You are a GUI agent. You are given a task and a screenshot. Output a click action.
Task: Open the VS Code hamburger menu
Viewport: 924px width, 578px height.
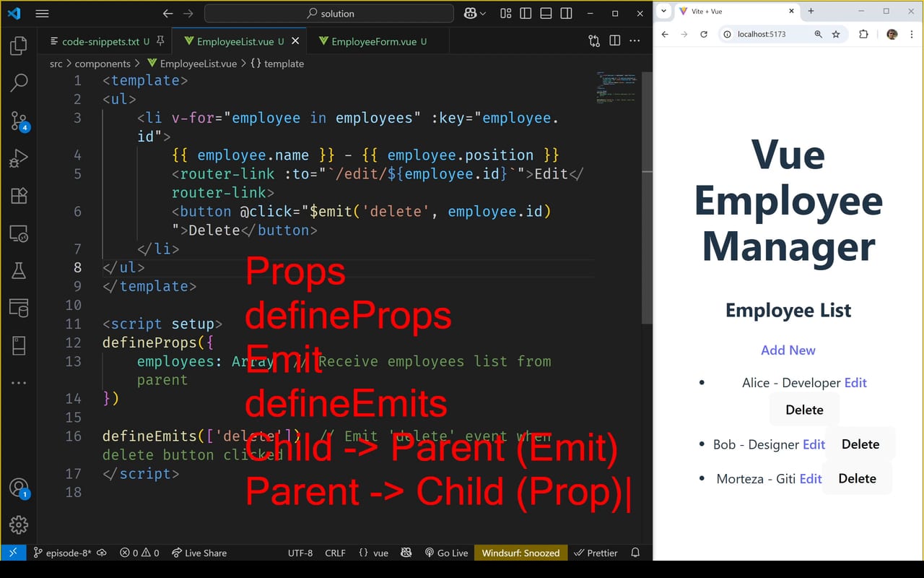42,13
